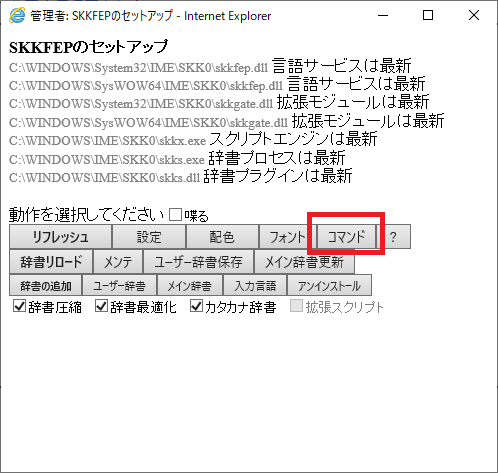Image resolution: width=498 pixels, height=473 pixels.
Task: Click the メイン辞書更新 button
Action: coord(304,262)
